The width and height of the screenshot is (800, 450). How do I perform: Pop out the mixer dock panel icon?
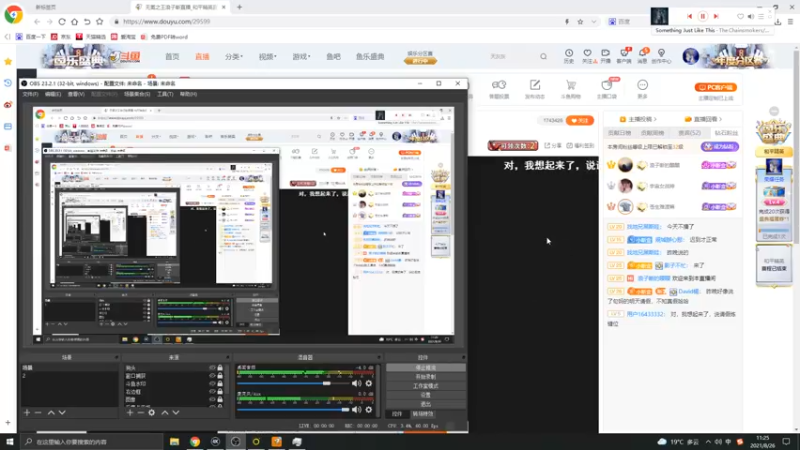tap(379, 357)
